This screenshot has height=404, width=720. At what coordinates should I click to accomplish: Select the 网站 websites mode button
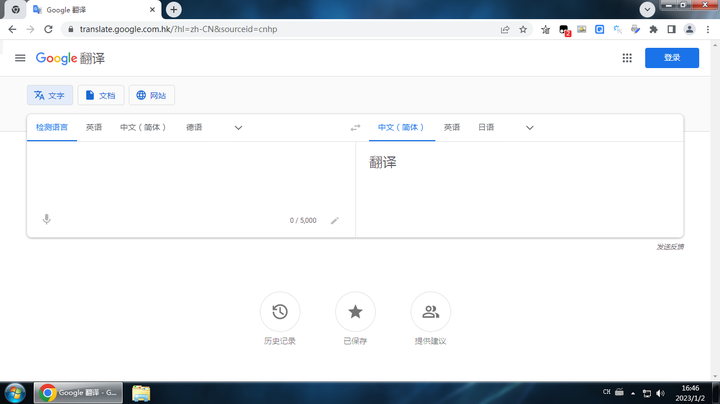click(x=152, y=95)
